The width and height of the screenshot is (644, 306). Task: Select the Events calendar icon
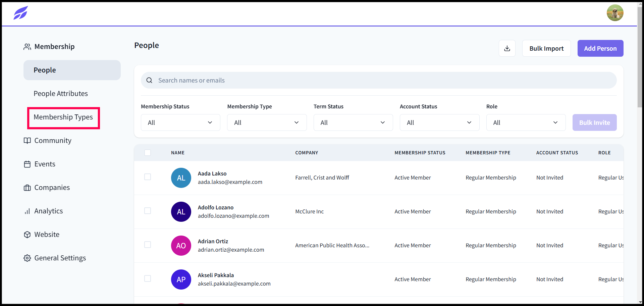(x=27, y=164)
